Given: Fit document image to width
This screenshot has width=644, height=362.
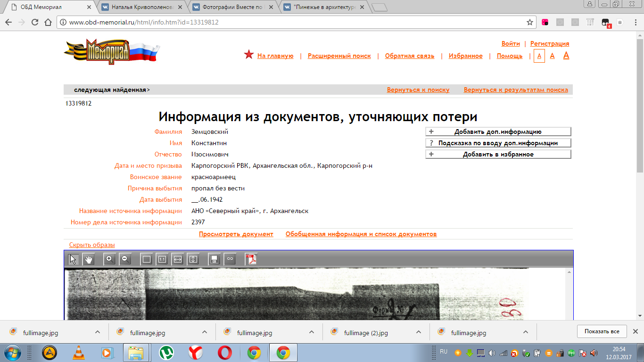Looking at the screenshot, I should [177, 259].
